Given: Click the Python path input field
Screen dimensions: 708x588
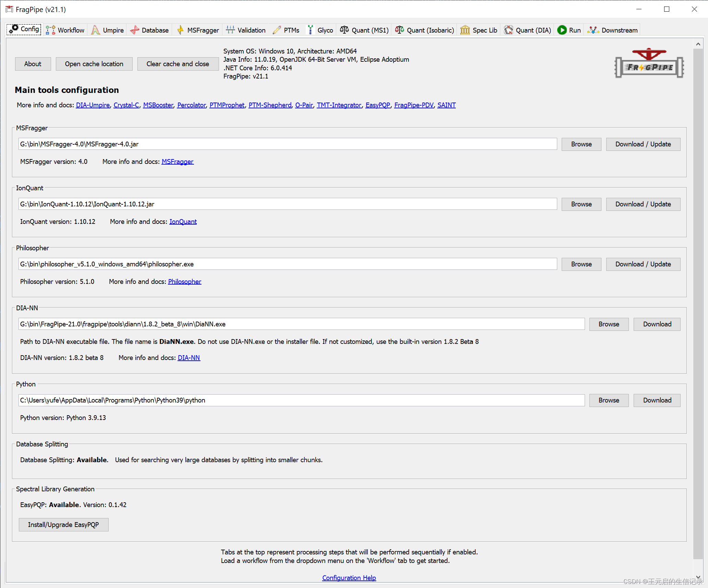Looking at the screenshot, I should 301,400.
